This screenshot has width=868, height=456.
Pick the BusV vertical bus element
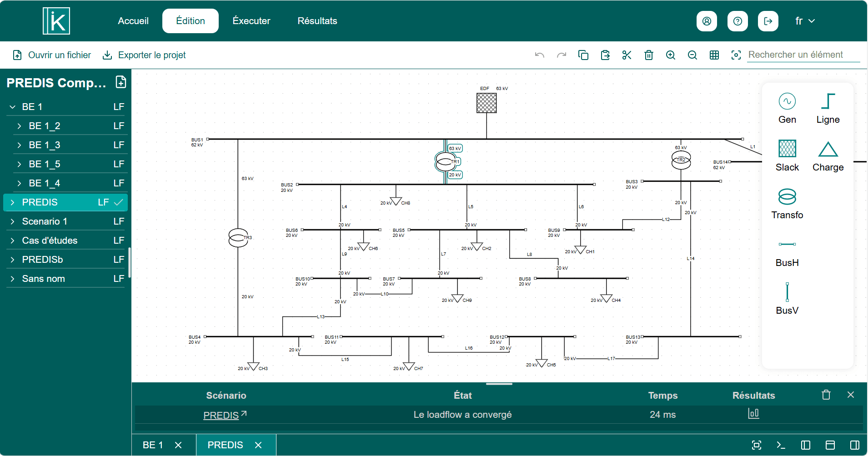click(787, 299)
